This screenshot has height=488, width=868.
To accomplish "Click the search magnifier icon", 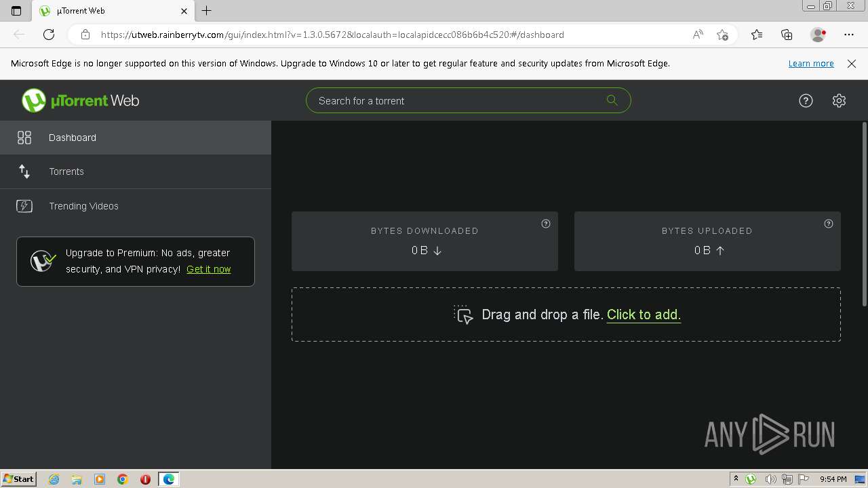I will pyautogui.click(x=612, y=100).
